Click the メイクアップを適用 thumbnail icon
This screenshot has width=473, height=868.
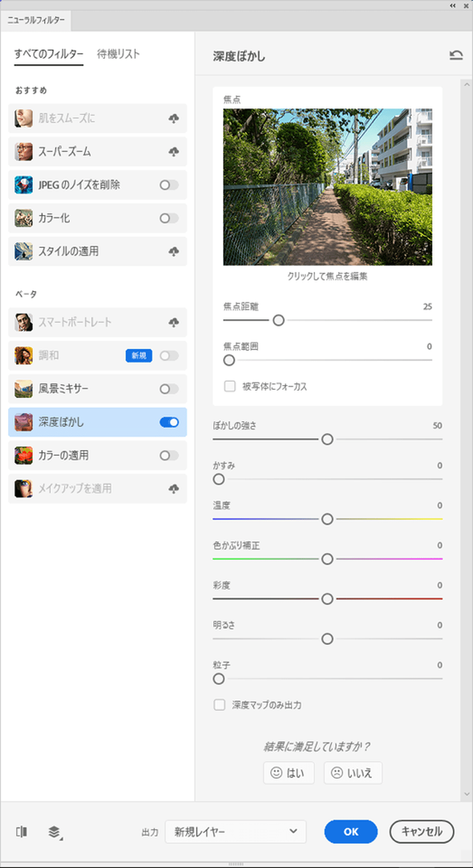[x=24, y=489]
